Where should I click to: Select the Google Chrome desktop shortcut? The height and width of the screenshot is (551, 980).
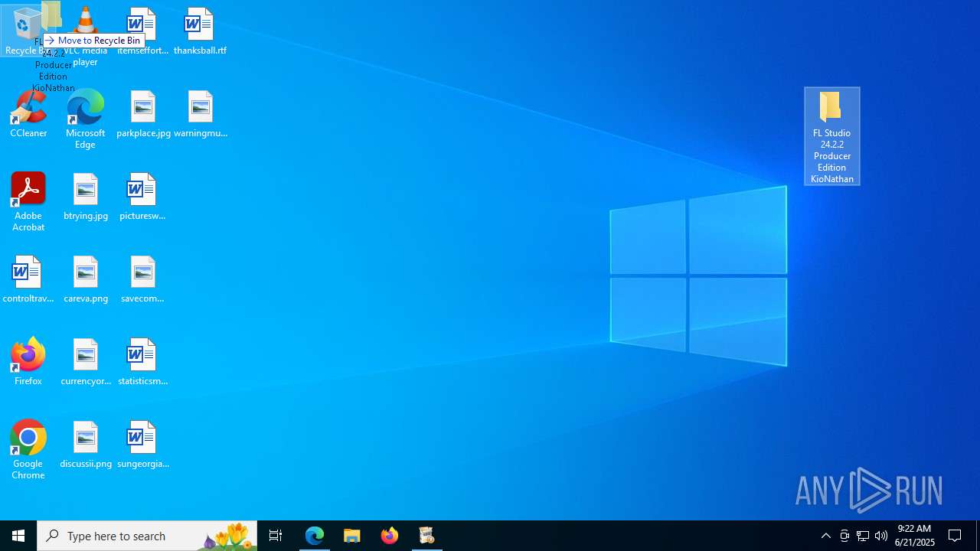(x=28, y=450)
